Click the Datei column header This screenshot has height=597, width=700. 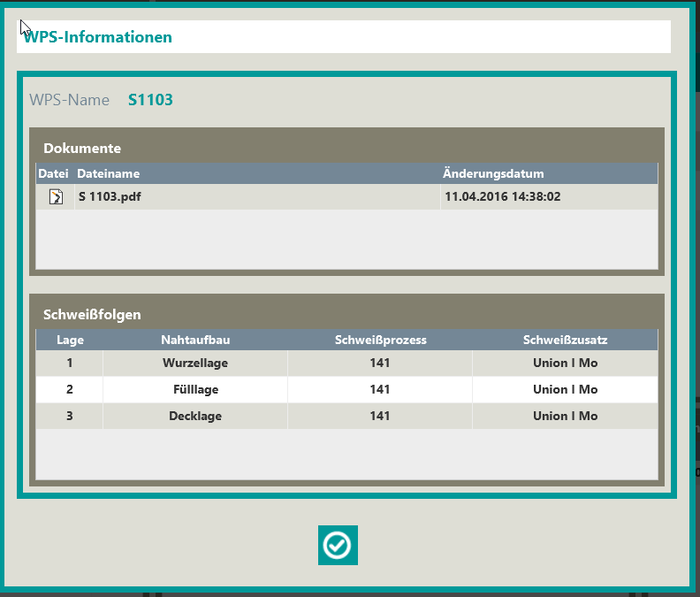click(53, 173)
